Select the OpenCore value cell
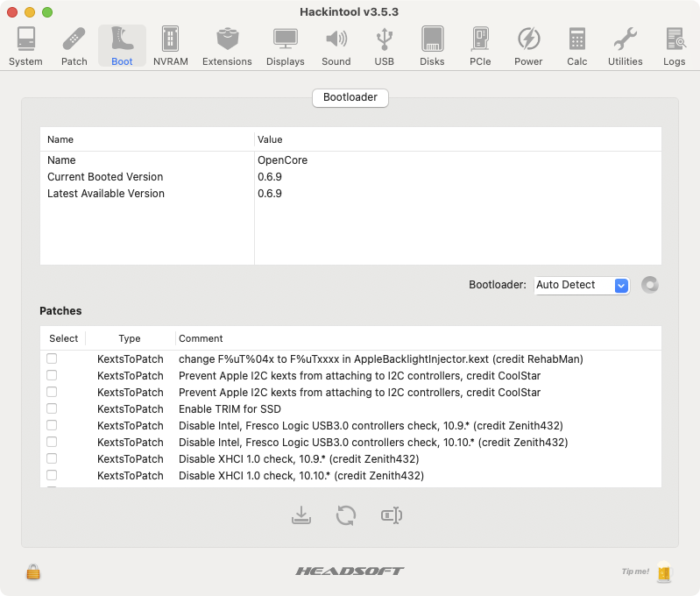The width and height of the screenshot is (700, 596). click(282, 160)
